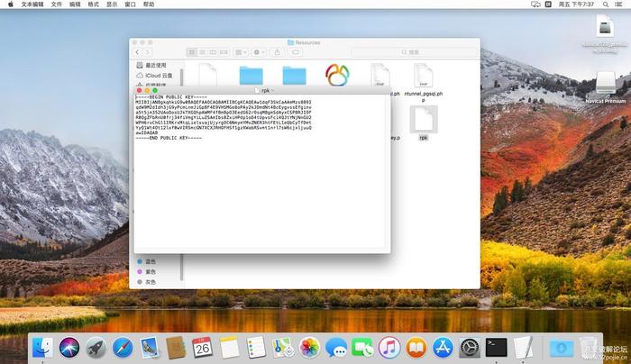Click the Finder back arrow
631x364 pixels.
[138, 52]
